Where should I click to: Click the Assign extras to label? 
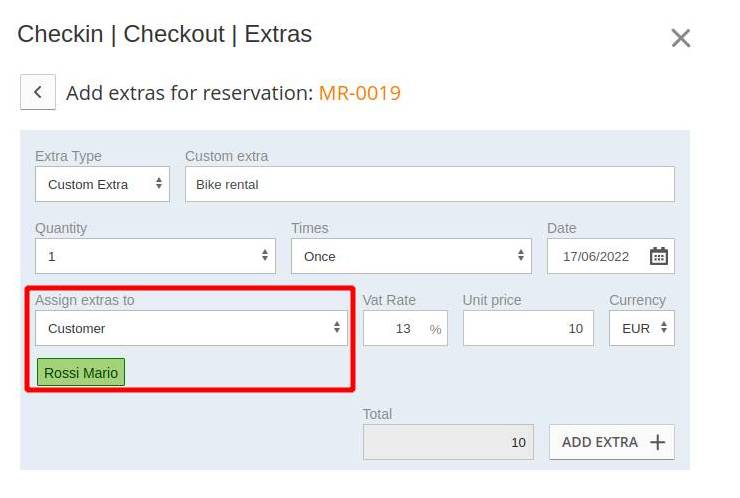click(x=84, y=300)
